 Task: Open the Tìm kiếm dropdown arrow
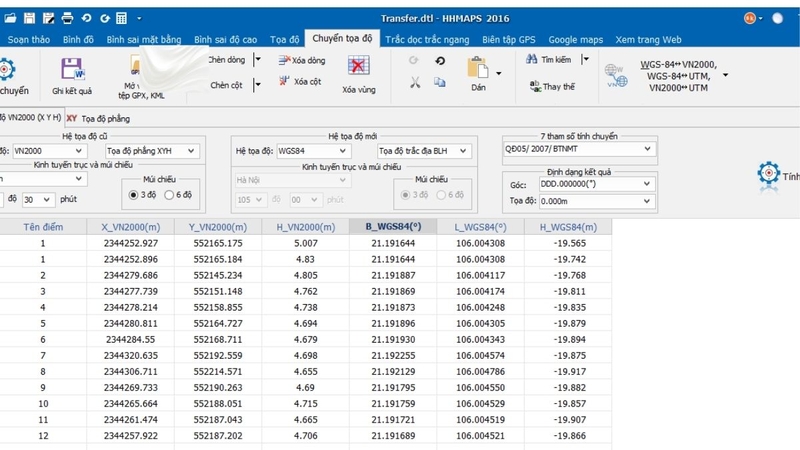pos(586,59)
